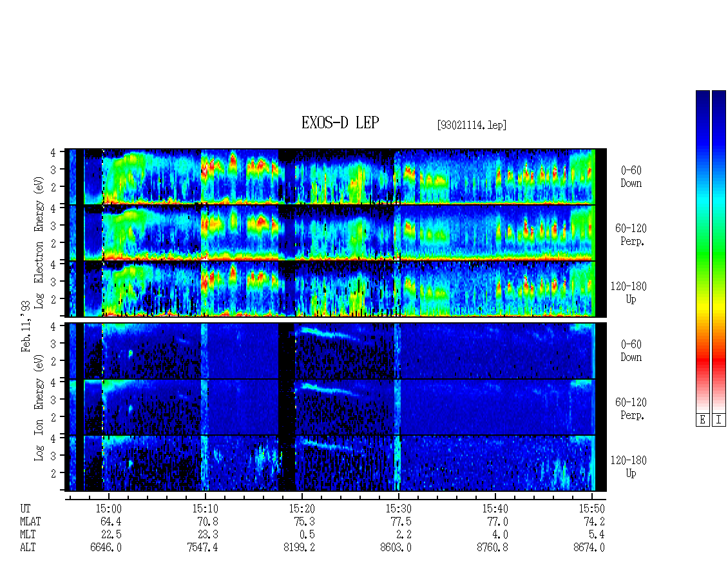Image resolution: width=728 pixels, height=564 pixels.
Task: Click the Log Ion Energy (eV) axis label
Action: (x=39, y=408)
